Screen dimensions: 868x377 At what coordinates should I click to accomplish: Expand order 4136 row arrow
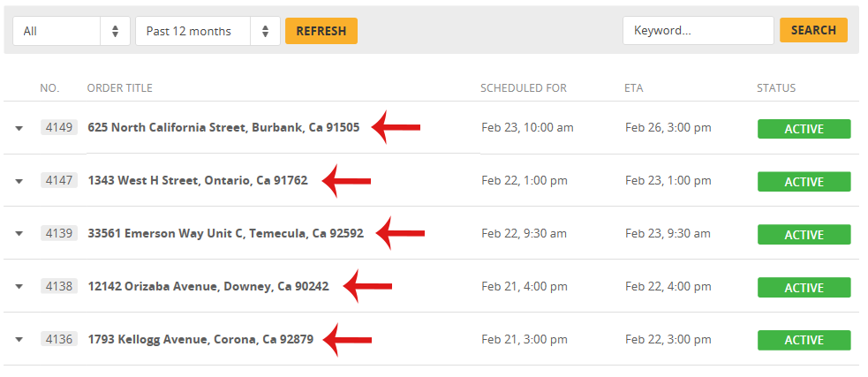19,340
